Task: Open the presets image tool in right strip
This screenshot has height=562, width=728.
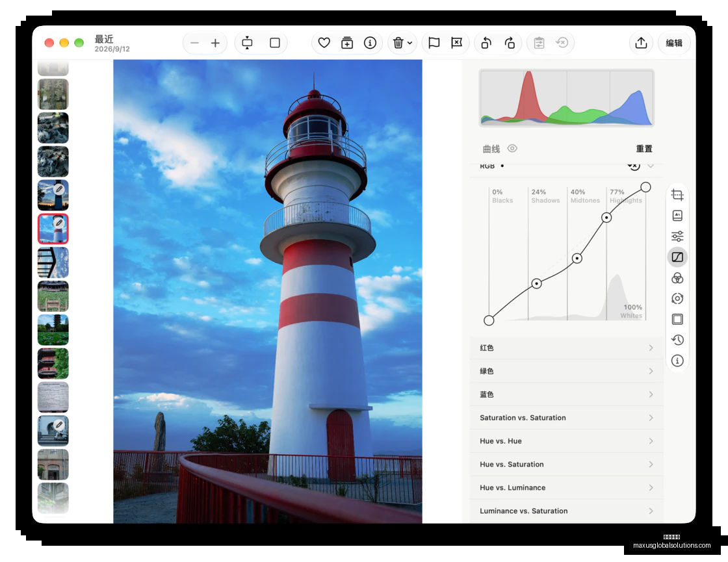Action: click(677, 215)
